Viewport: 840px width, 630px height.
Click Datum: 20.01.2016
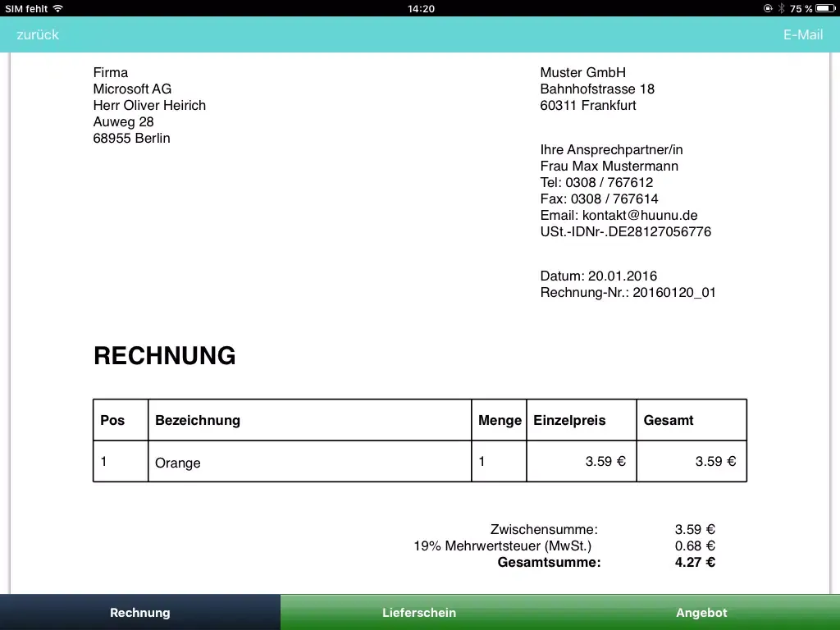coord(598,276)
